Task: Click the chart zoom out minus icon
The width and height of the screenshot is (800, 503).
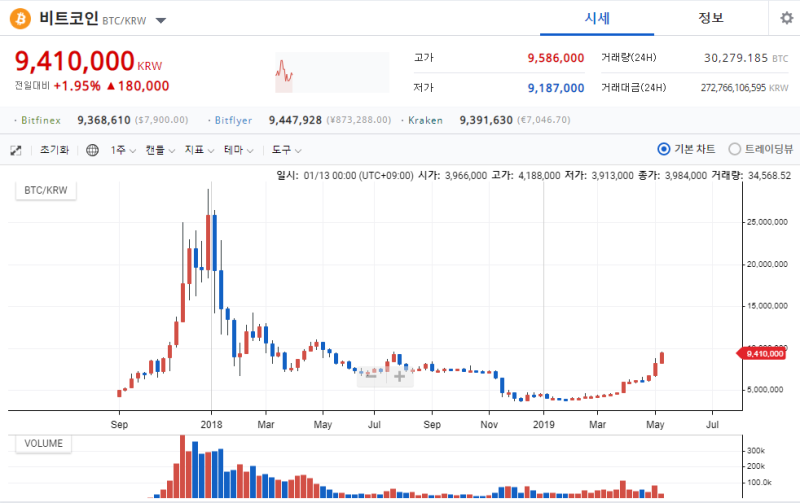Action: pos(371,376)
